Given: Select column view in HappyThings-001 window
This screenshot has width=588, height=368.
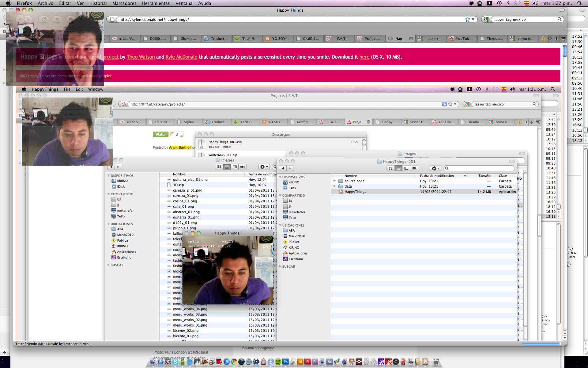Looking at the screenshot, I should [406, 168].
